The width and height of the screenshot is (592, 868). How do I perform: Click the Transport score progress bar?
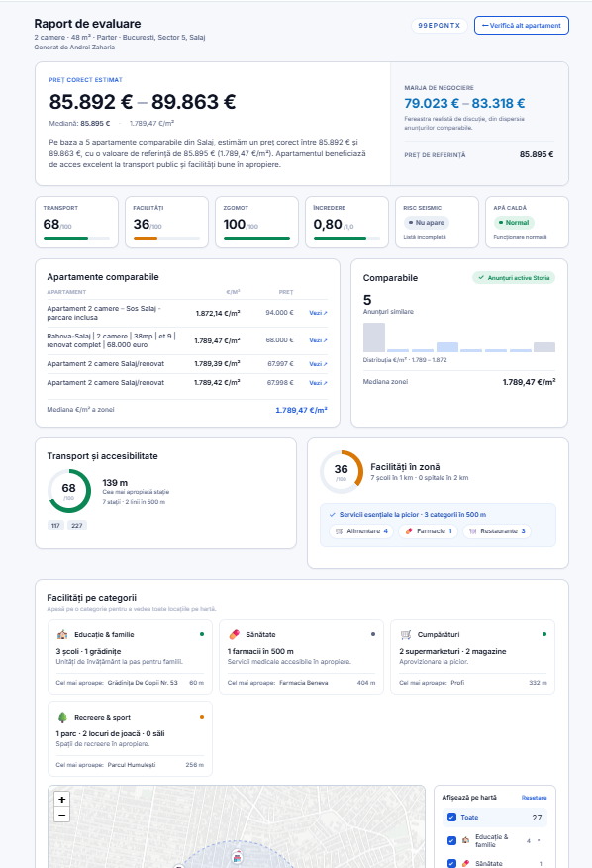click(76, 239)
